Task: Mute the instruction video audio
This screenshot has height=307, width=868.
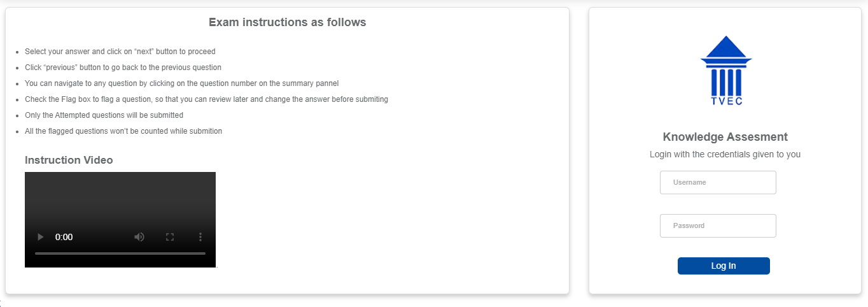Action: click(139, 237)
